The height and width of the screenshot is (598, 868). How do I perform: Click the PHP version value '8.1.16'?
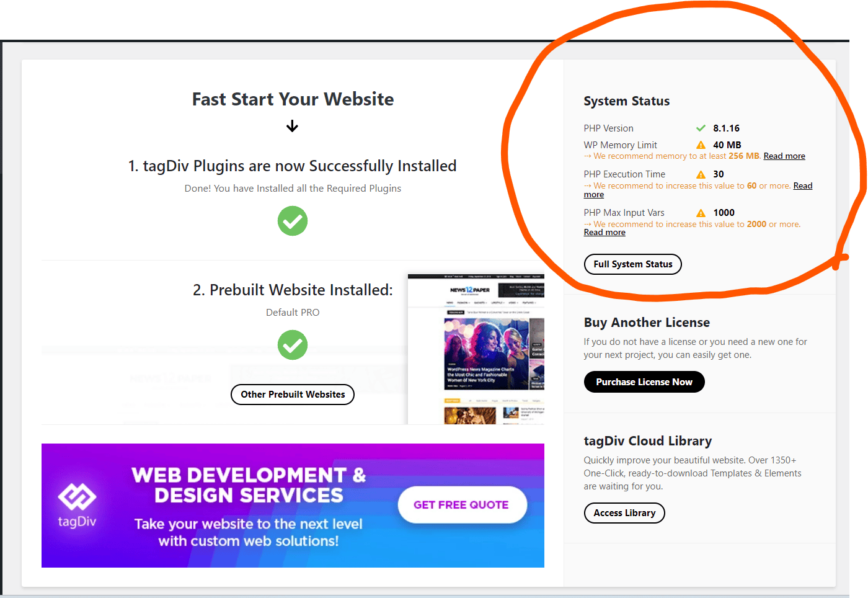click(x=726, y=128)
